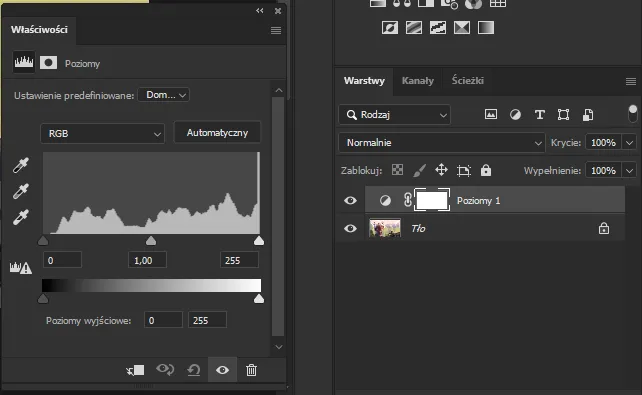Open the Właściwości panel menu
This screenshot has width=642, height=395.
pyautogui.click(x=276, y=30)
